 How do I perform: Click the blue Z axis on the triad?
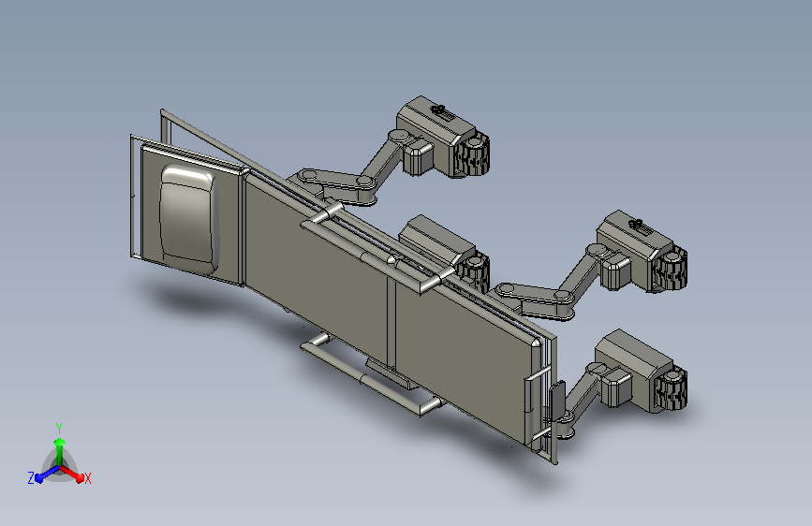coord(44,475)
